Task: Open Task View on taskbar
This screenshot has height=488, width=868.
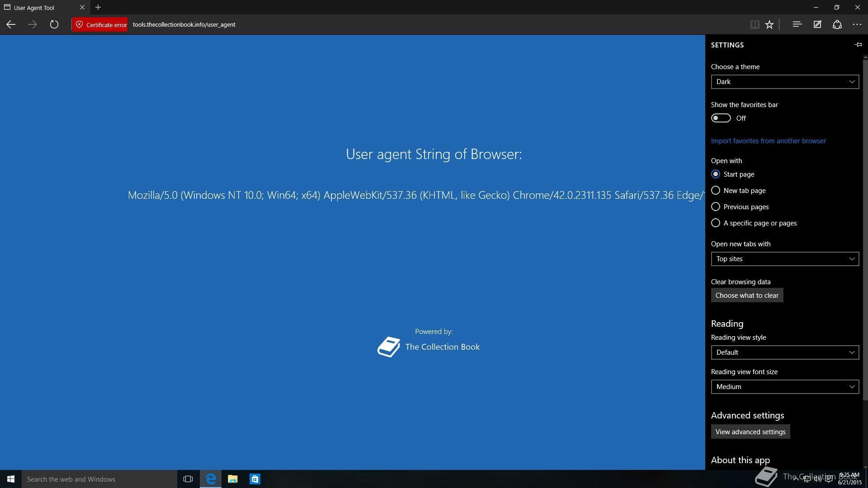Action: pos(188,479)
